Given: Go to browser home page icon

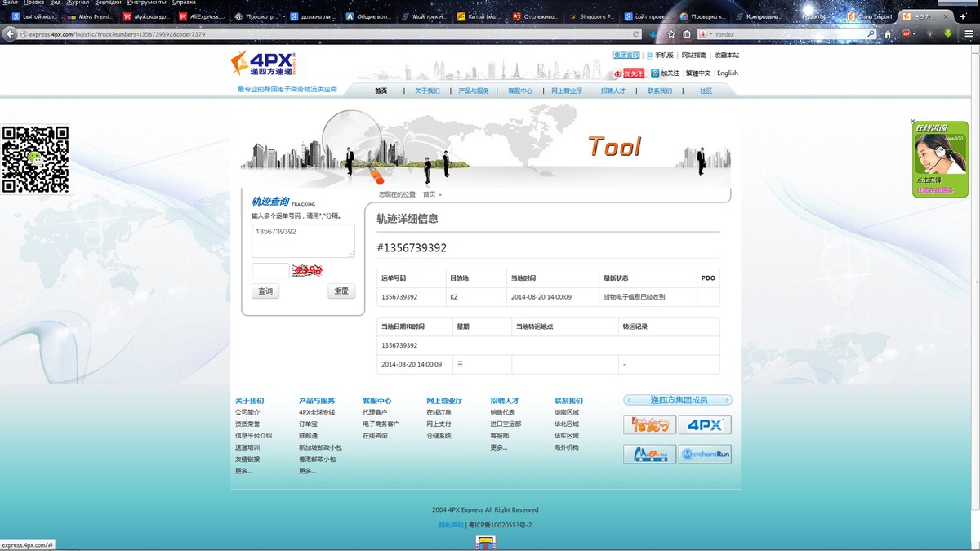Looking at the screenshot, I should (x=888, y=34).
